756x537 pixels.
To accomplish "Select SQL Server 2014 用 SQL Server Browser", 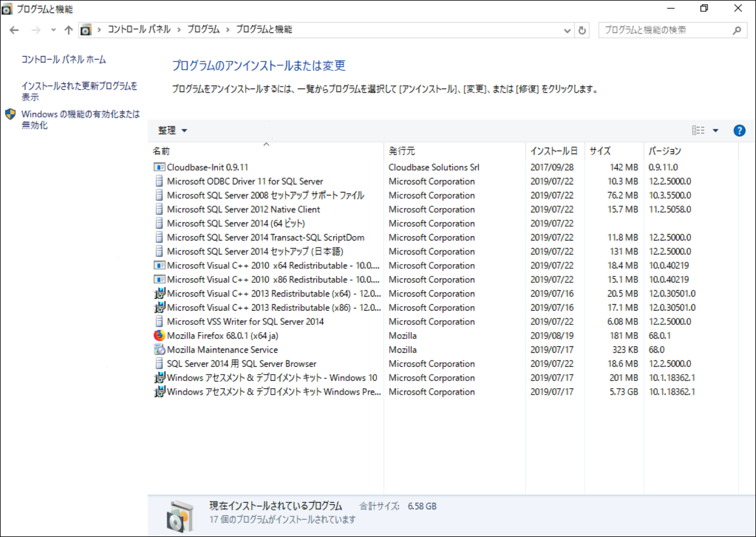I will coord(242,364).
